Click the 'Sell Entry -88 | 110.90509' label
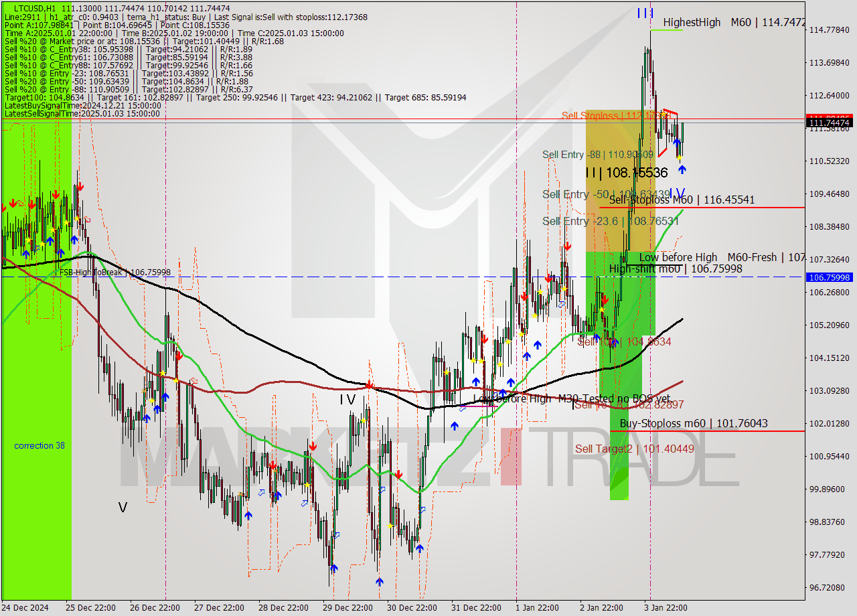Screen dimensions: 857x616 click(x=598, y=155)
